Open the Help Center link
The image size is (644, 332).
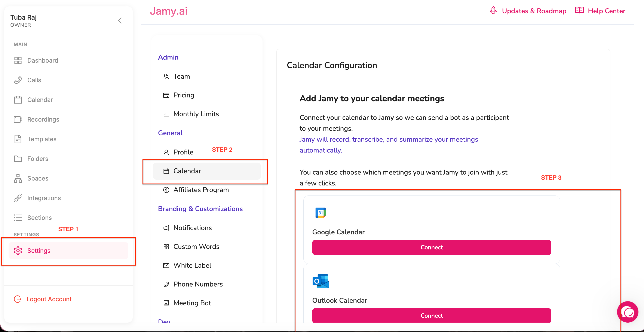(607, 11)
